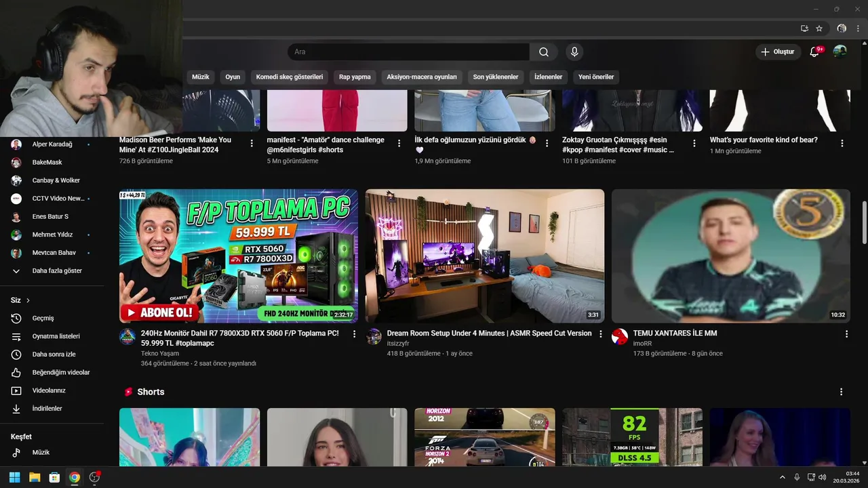
Task: Open Microsoft Store from the taskbar
Action: point(54,477)
